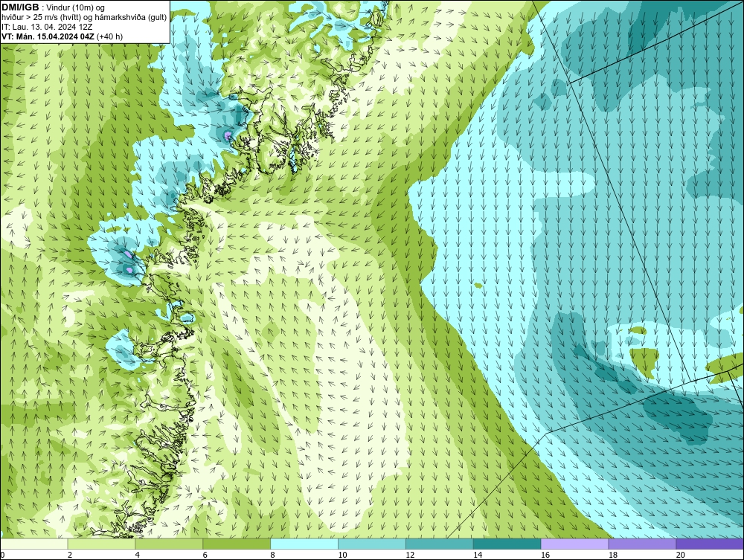Click the 'VT: Mán. 15.04.2024 04Z' text
Viewport: 744px width, 560px height.
coord(48,36)
